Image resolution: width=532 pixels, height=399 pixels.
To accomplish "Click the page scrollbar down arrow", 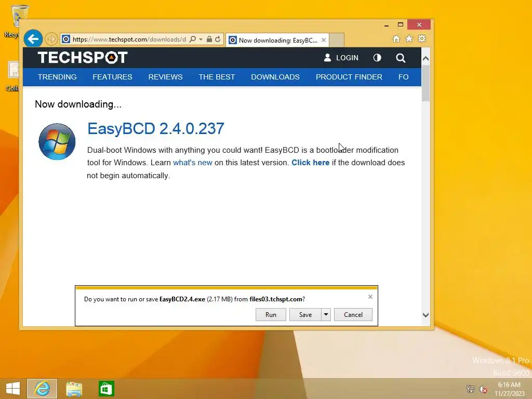I will pyautogui.click(x=425, y=315).
